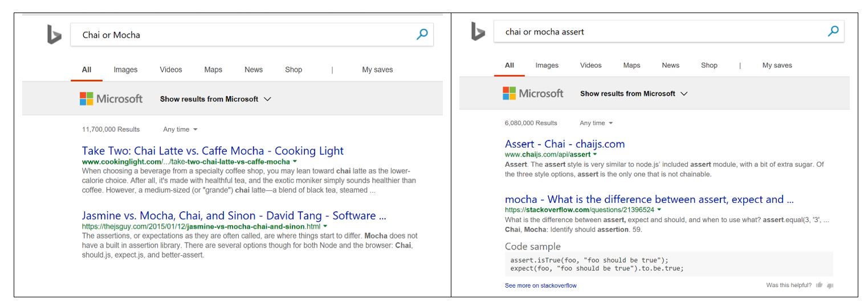Click the '6,080,000 Results' count
The height and width of the screenshot is (307, 868).
531,123
